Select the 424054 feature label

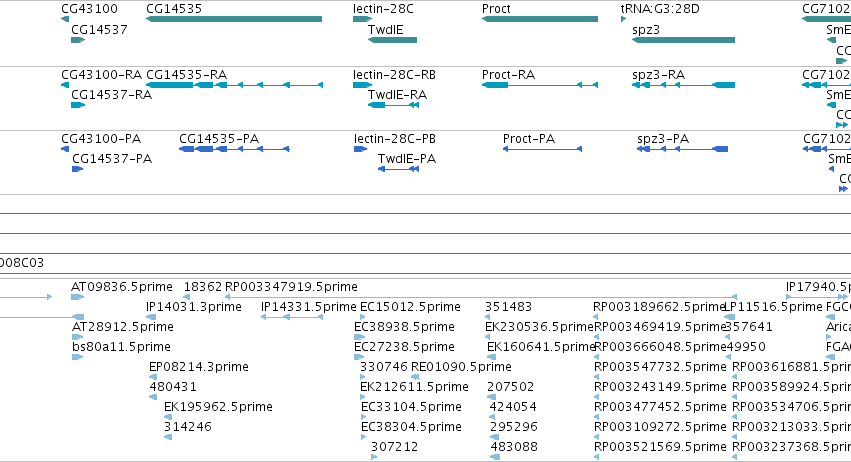(x=513, y=407)
